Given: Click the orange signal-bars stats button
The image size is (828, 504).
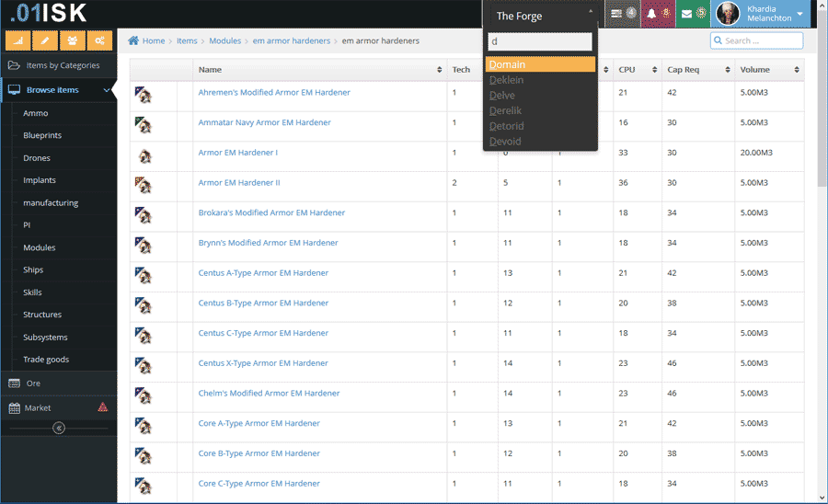Looking at the screenshot, I should (x=18, y=40).
